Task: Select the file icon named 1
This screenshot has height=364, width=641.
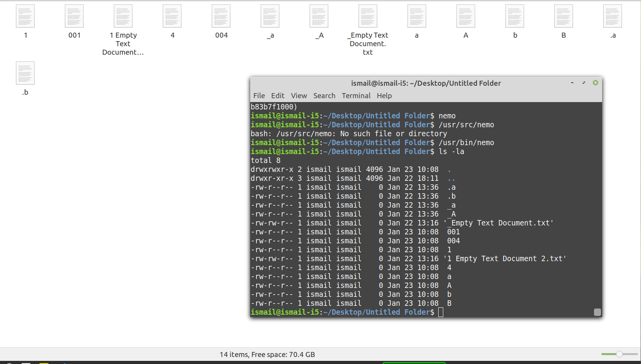Action: [25, 16]
